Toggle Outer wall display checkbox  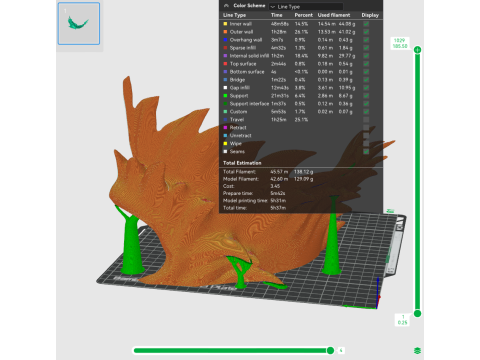pos(366,32)
